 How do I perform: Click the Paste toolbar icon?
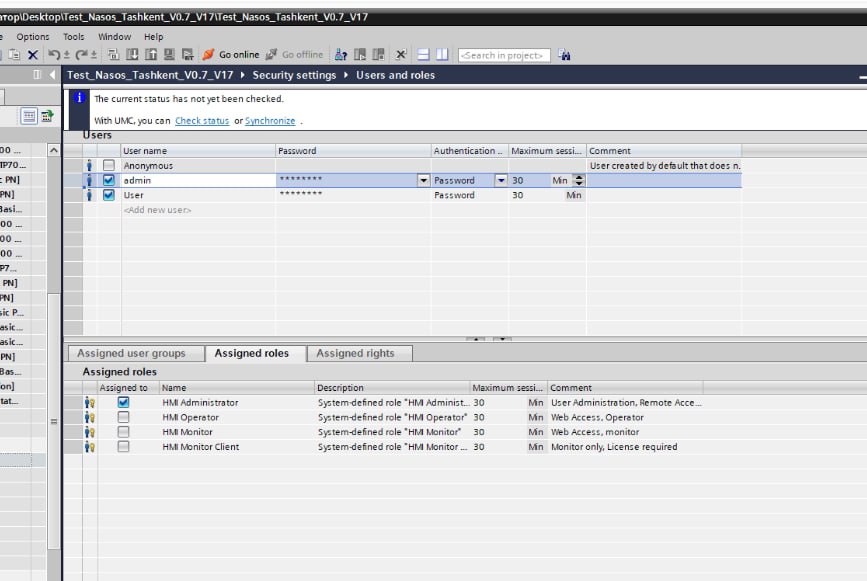(x=14, y=55)
